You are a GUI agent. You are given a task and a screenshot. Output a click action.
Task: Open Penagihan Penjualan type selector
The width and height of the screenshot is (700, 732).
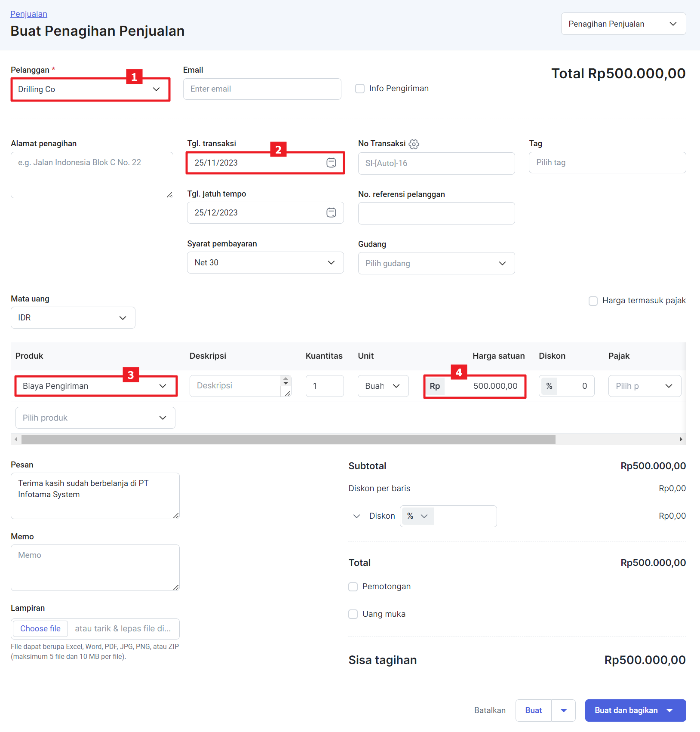(x=623, y=24)
